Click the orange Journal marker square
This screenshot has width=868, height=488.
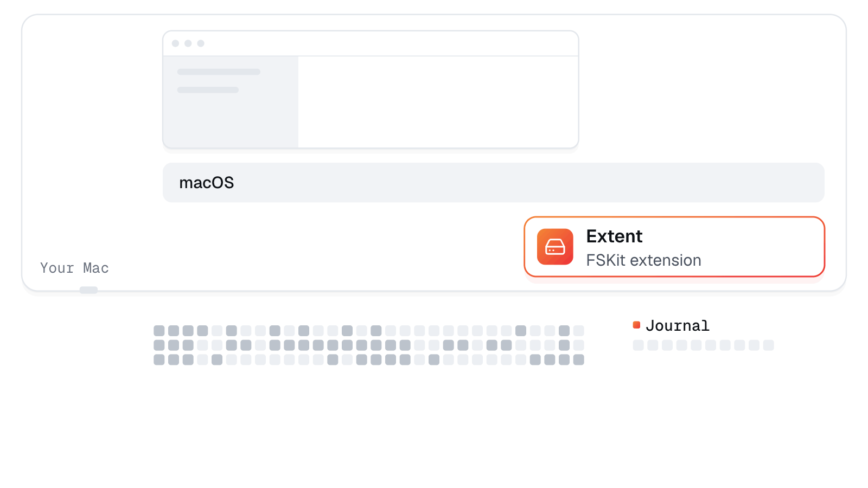[636, 325]
